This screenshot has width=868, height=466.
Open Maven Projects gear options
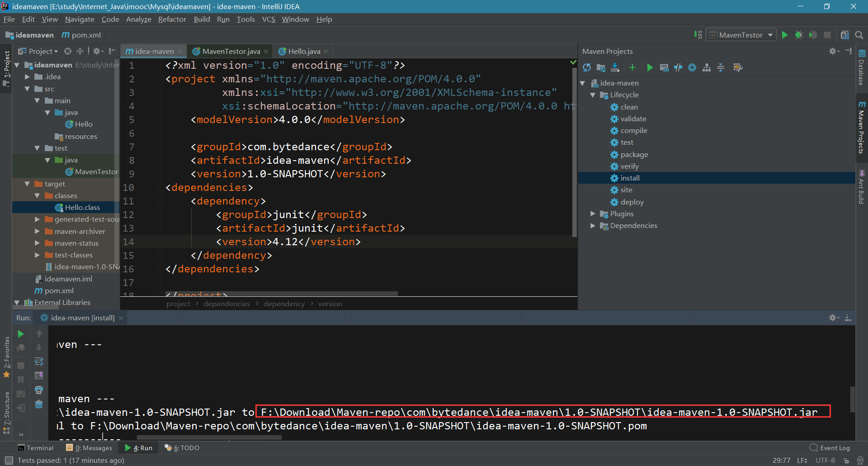pos(834,51)
